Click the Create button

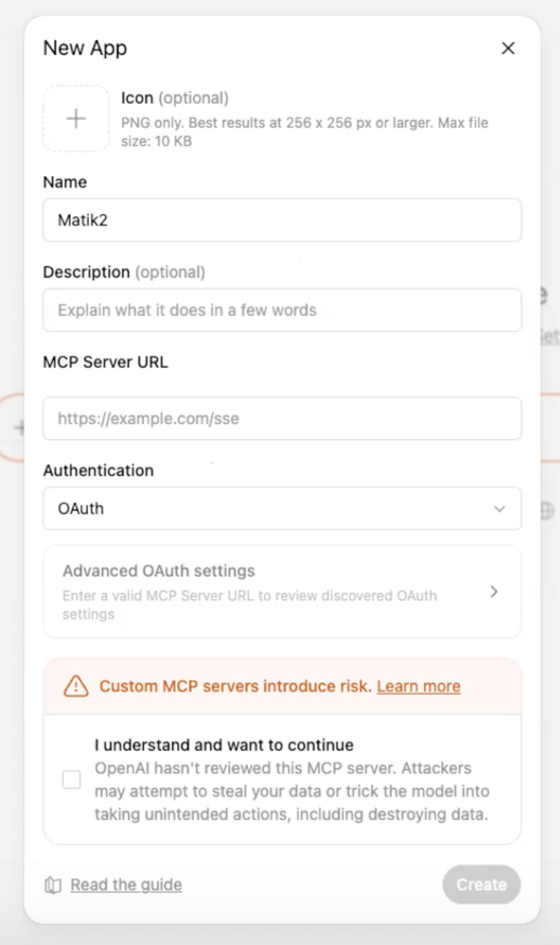pyautogui.click(x=481, y=885)
